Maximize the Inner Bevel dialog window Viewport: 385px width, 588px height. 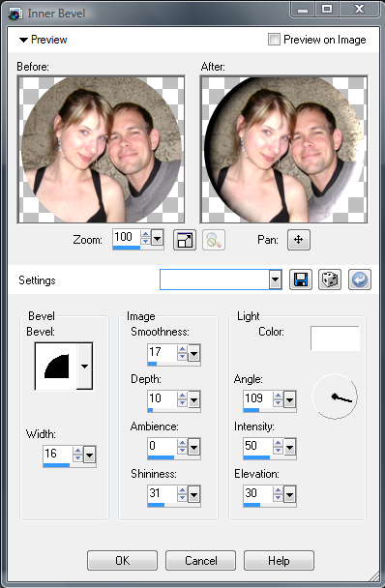[327, 9]
